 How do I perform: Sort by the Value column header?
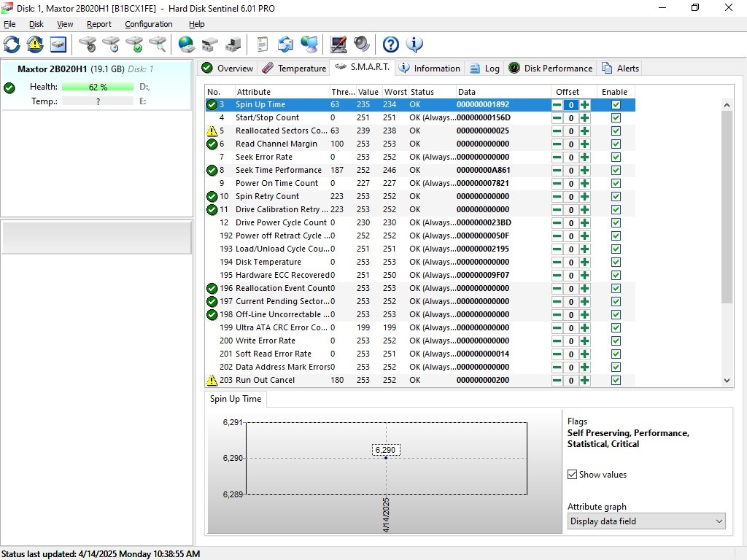[x=368, y=92]
